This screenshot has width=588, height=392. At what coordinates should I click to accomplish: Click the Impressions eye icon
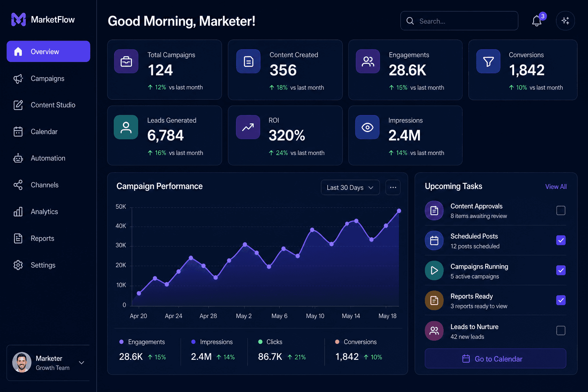pos(367,127)
